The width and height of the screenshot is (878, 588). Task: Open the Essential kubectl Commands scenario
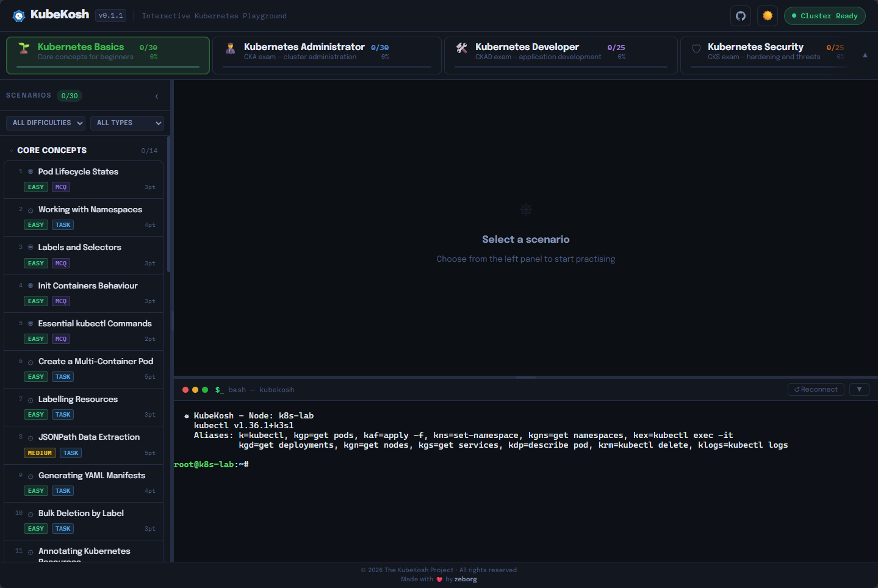84,331
